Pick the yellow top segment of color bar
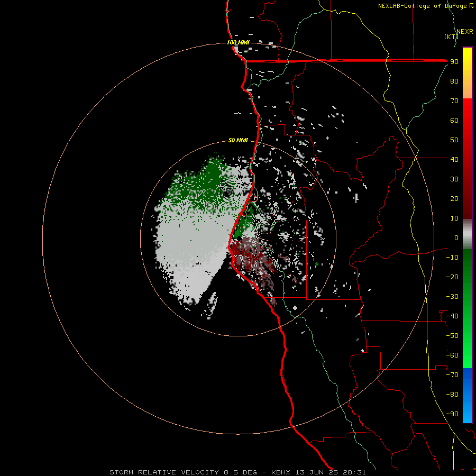Screen dimensions: 476x476 tap(467, 72)
